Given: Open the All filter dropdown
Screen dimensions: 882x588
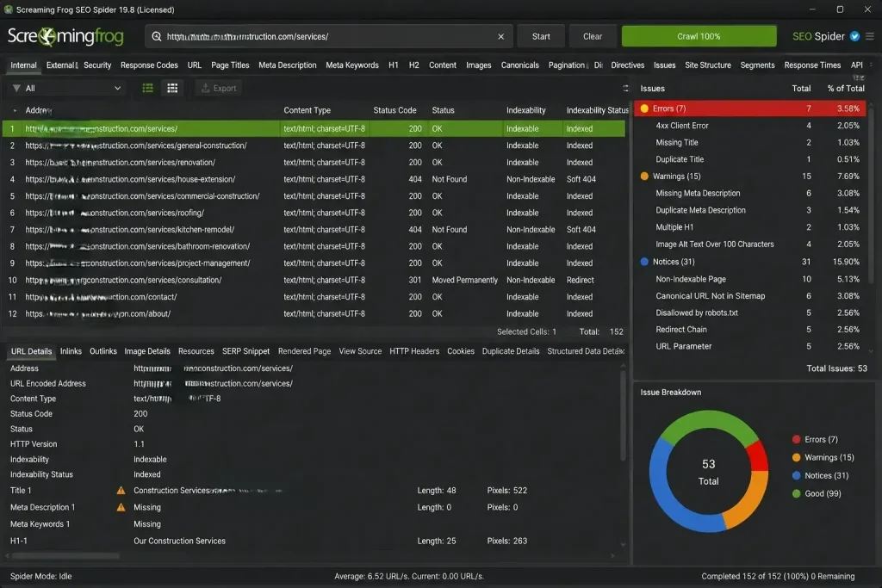Looking at the screenshot, I should tap(67, 89).
